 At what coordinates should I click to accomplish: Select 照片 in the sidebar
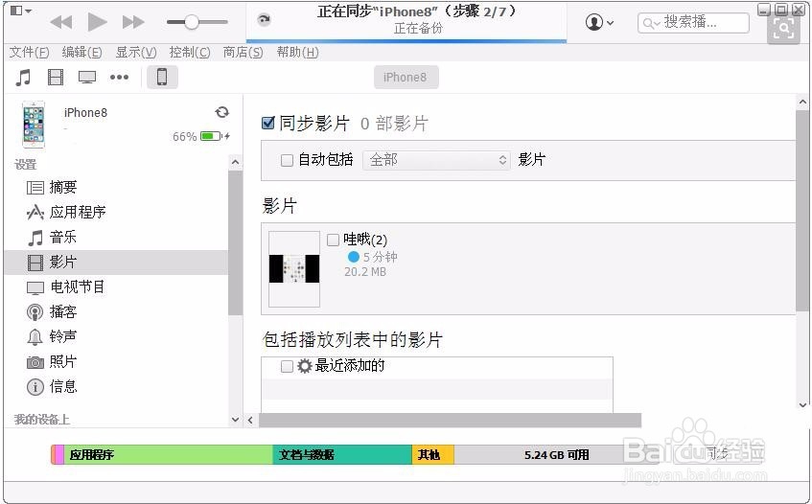pos(52,361)
